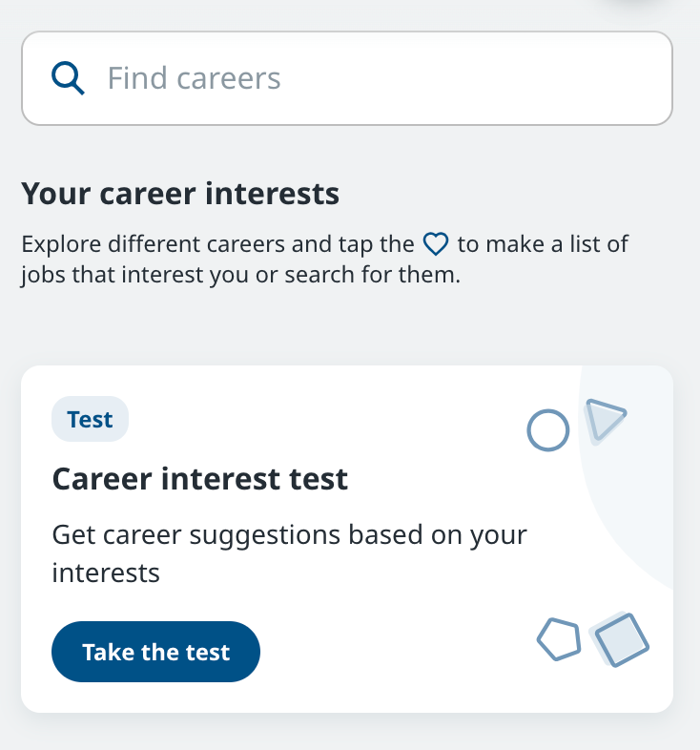Click the word "interests" below card description
This screenshot has width=700, height=750.
pos(105,573)
